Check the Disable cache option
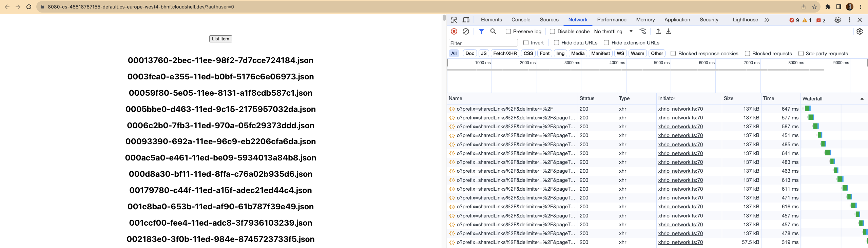Screen dimensions: 868x248 coord(552,31)
